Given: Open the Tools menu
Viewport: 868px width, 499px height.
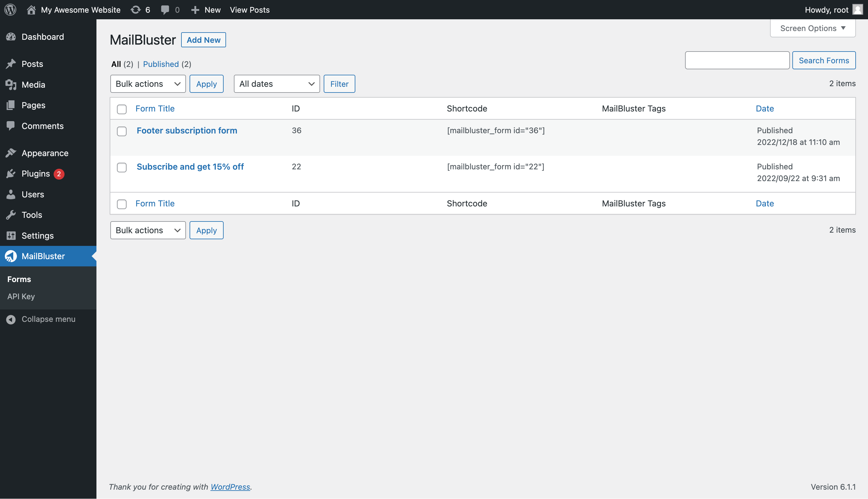Looking at the screenshot, I should pos(48,215).
